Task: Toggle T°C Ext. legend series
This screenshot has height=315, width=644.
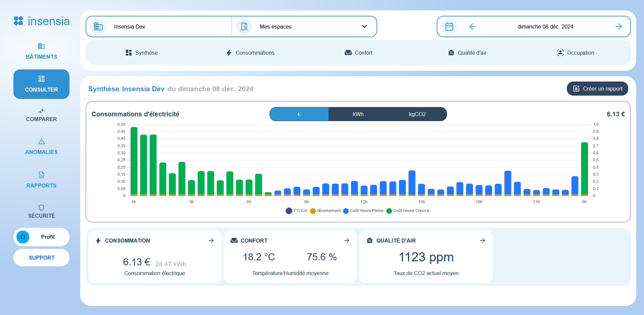Action: (x=297, y=211)
